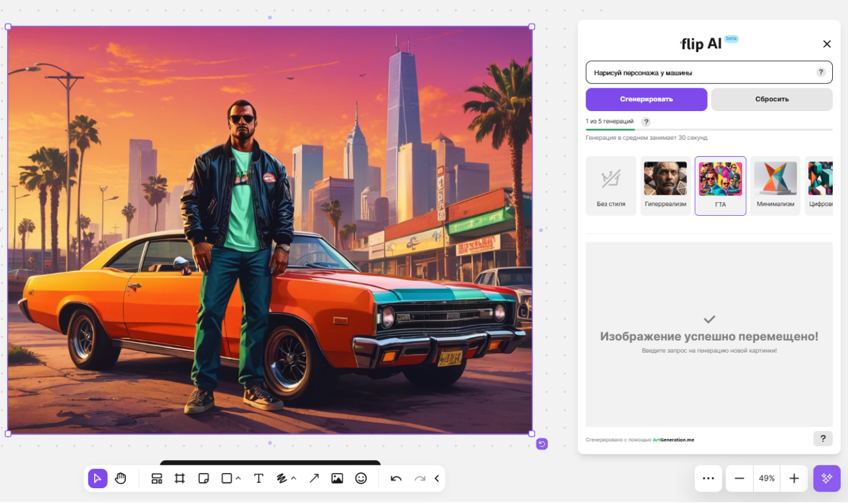Click the 'flip AI' logo title
This screenshot has width=848, height=504.
(x=701, y=44)
